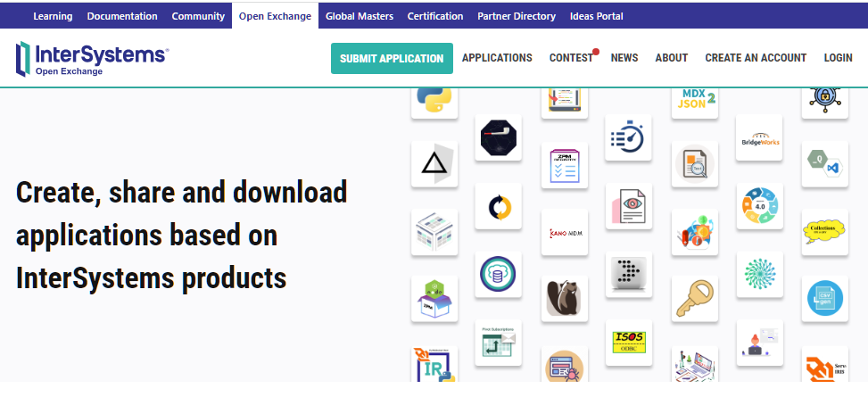Open the Applications menu link
Screen dimensions: 868x397
(497, 58)
